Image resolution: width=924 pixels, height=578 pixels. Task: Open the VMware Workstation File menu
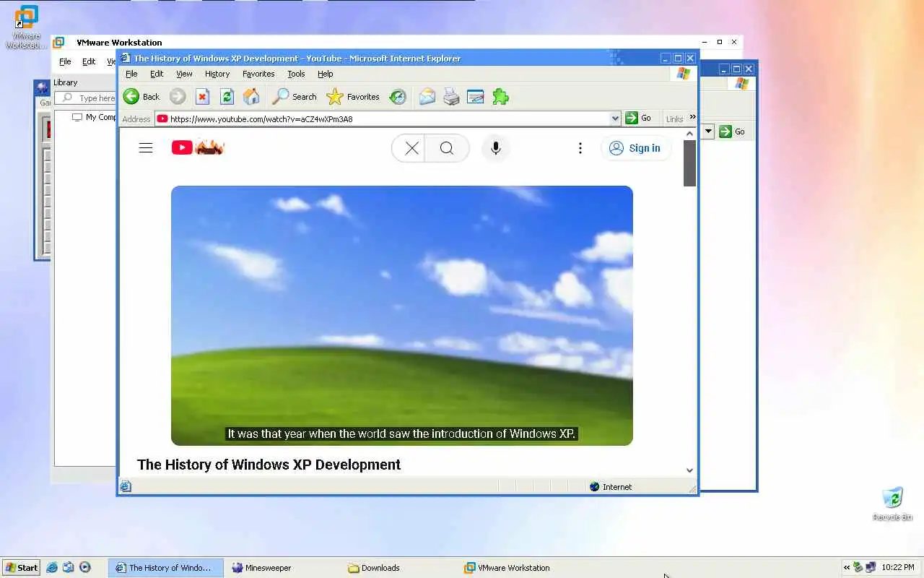(x=65, y=61)
